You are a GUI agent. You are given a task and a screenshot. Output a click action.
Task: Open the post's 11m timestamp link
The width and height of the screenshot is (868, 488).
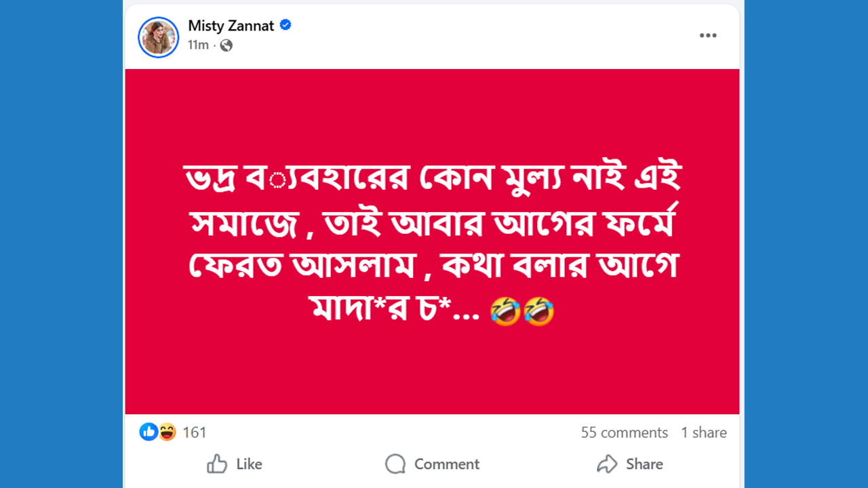(198, 45)
